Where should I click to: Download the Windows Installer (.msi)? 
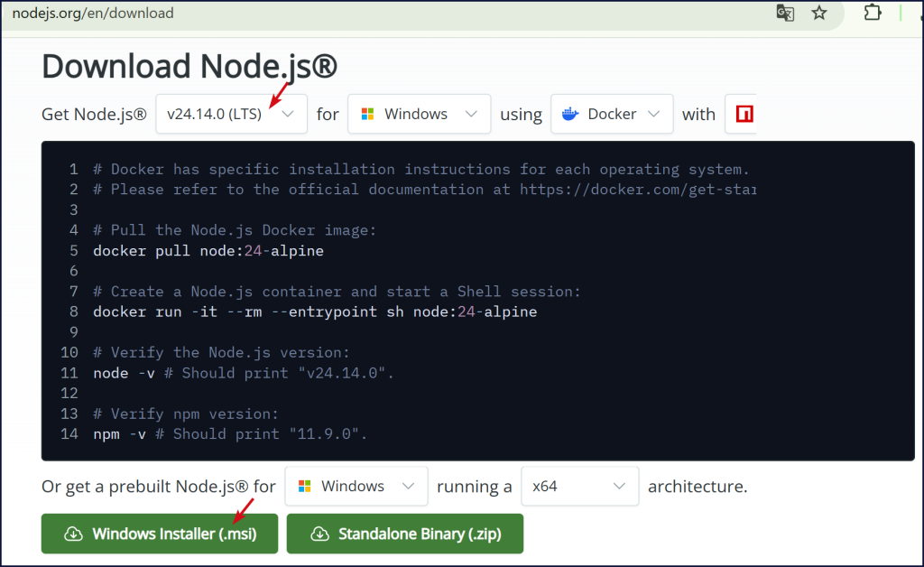(x=161, y=534)
